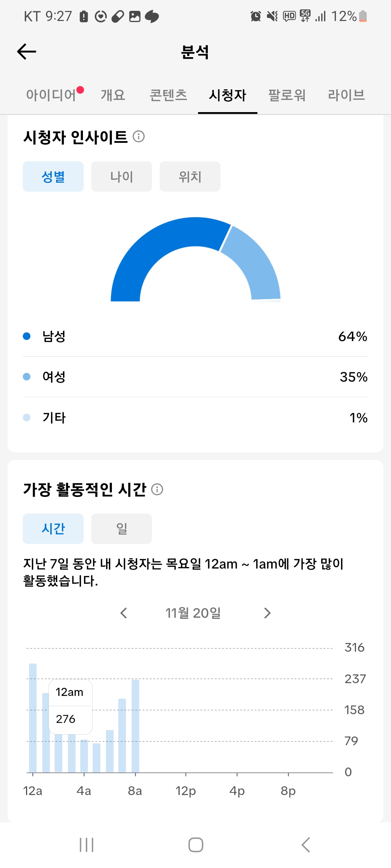Open the 팔로워 tab
This screenshot has height=868, width=391.
[x=287, y=95]
